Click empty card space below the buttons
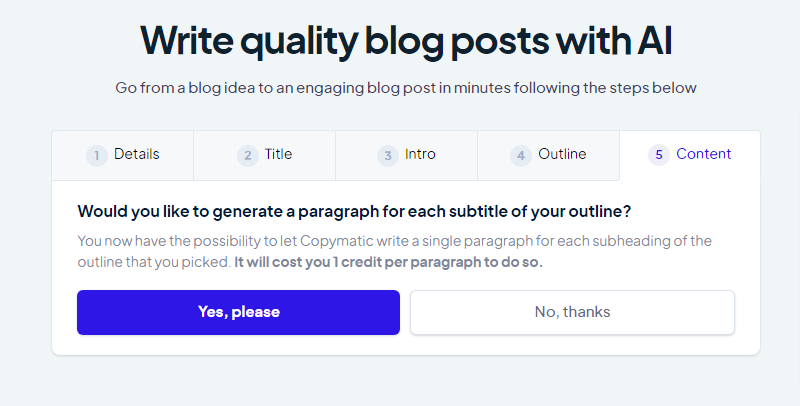The height and width of the screenshot is (406, 800). click(406, 345)
